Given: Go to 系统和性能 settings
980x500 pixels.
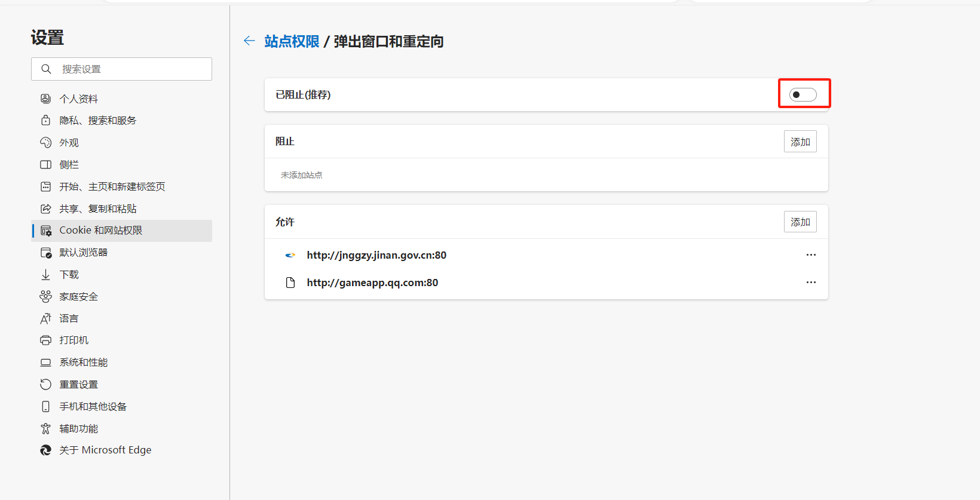Looking at the screenshot, I should pyautogui.click(x=83, y=363).
